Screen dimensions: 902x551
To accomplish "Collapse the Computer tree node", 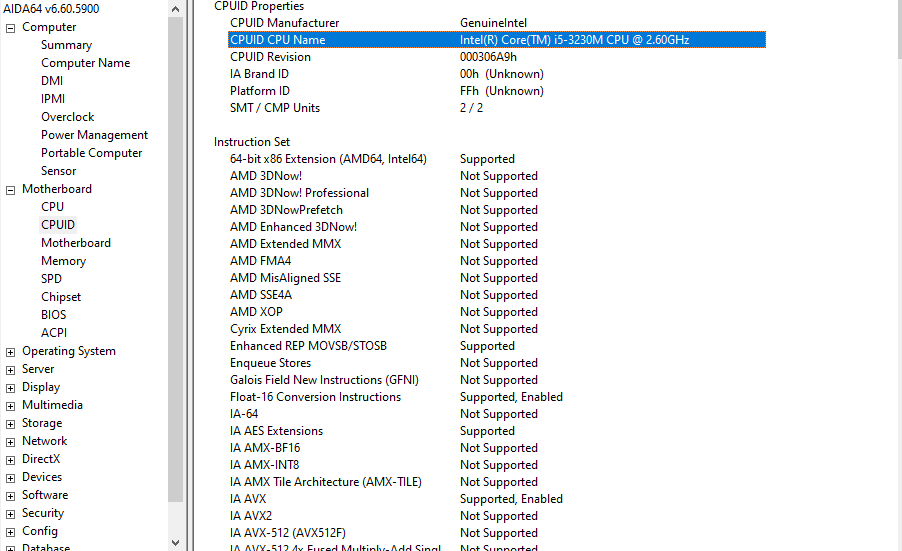I will point(10,28).
